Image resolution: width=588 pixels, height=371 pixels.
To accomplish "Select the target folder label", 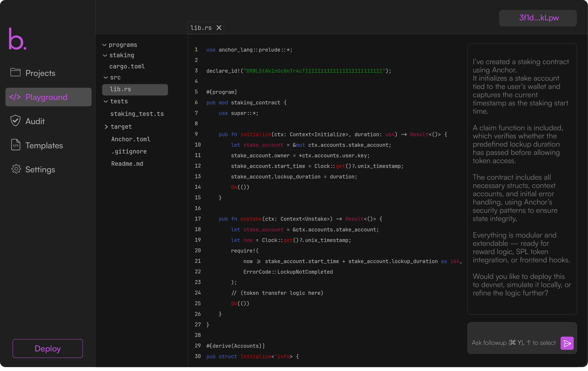I will [121, 127].
